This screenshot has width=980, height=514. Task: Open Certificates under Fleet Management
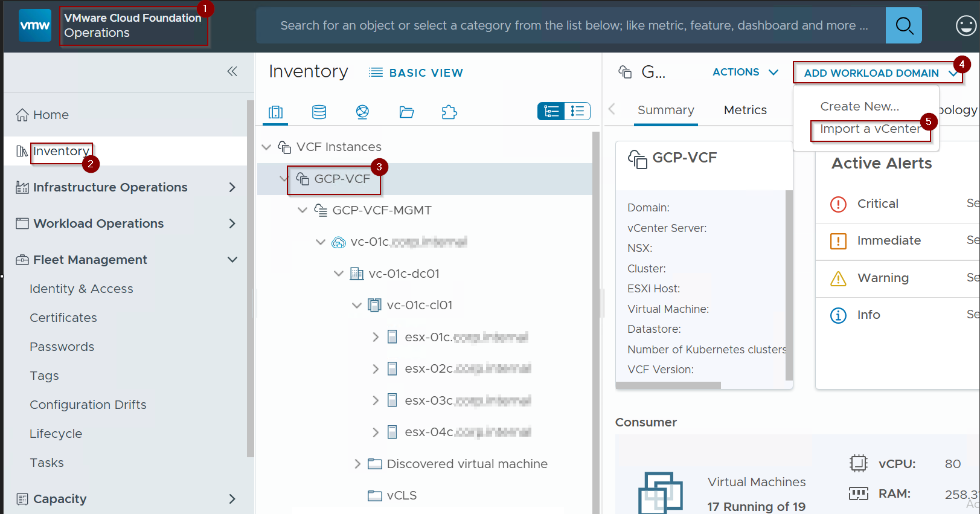click(63, 318)
